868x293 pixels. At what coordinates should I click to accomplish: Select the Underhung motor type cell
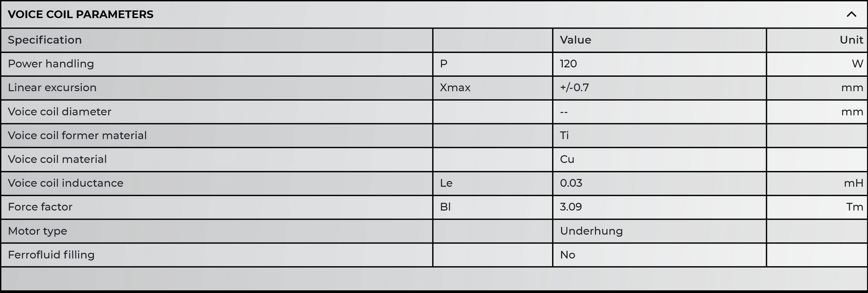click(x=591, y=231)
